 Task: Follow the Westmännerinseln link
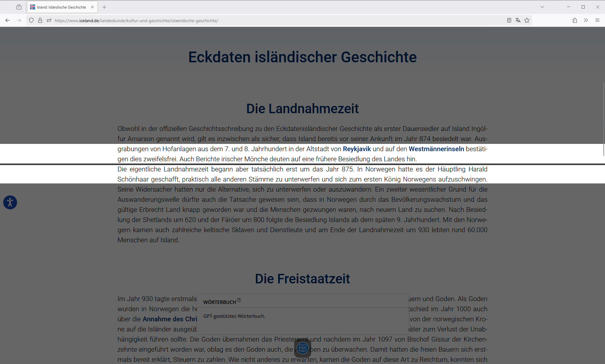436,149
